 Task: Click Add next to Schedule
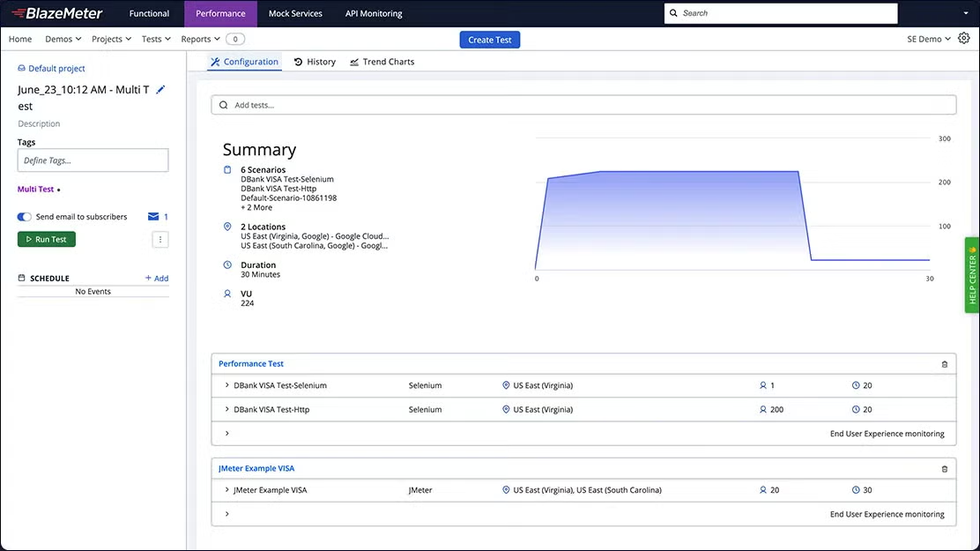tap(156, 277)
